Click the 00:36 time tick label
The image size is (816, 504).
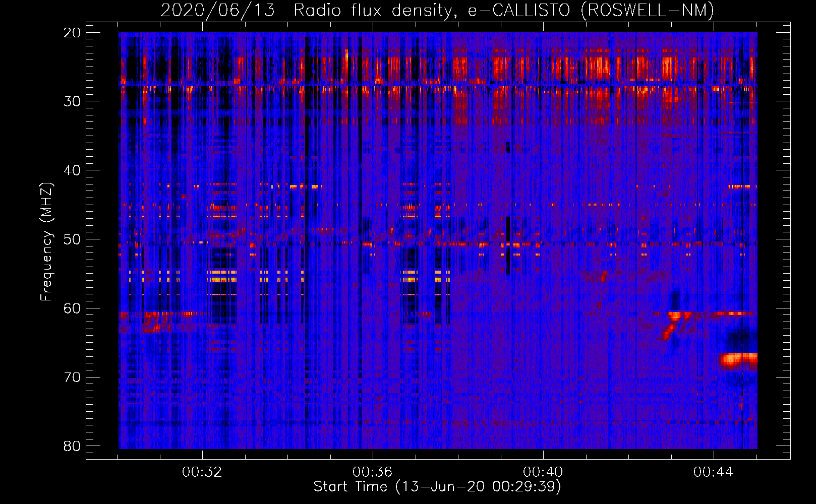373,472
